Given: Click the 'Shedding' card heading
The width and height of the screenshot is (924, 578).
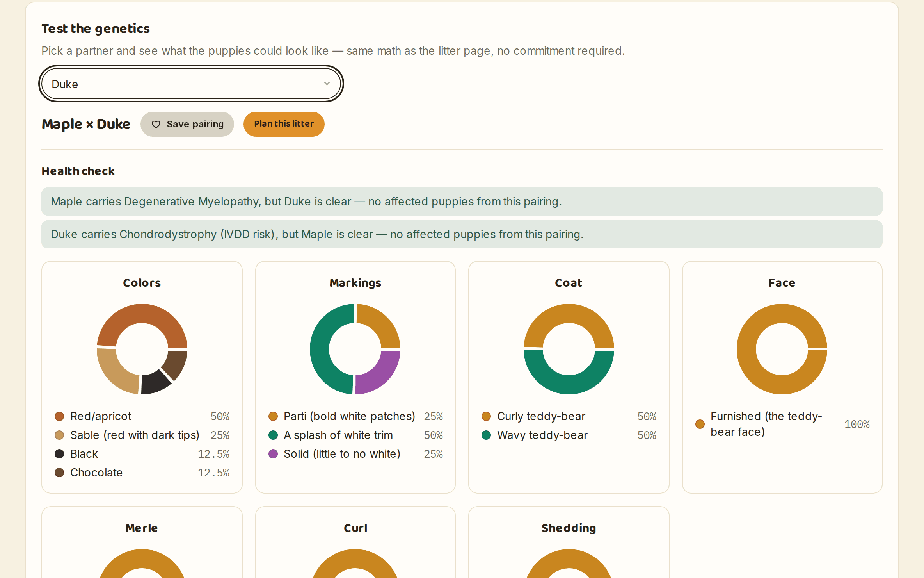Looking at the screenshot, I should click(x=569, y=528).
